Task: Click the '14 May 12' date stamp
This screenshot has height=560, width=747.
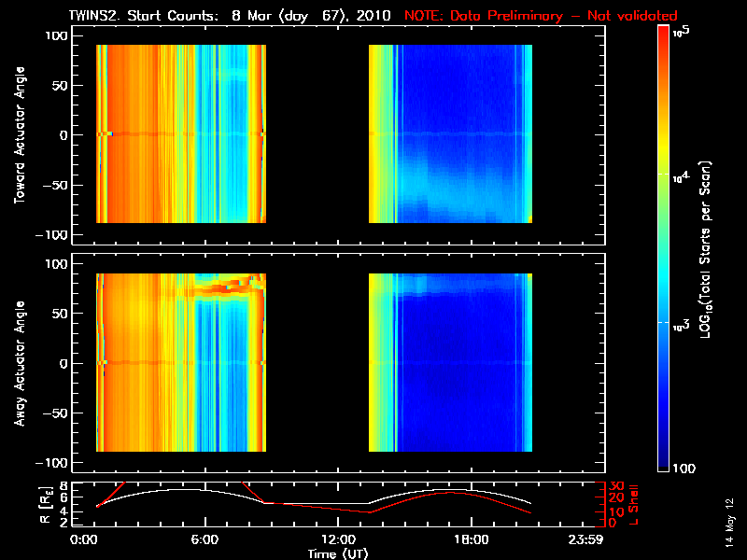Action: pyautogui.click(x=730, y=523)
